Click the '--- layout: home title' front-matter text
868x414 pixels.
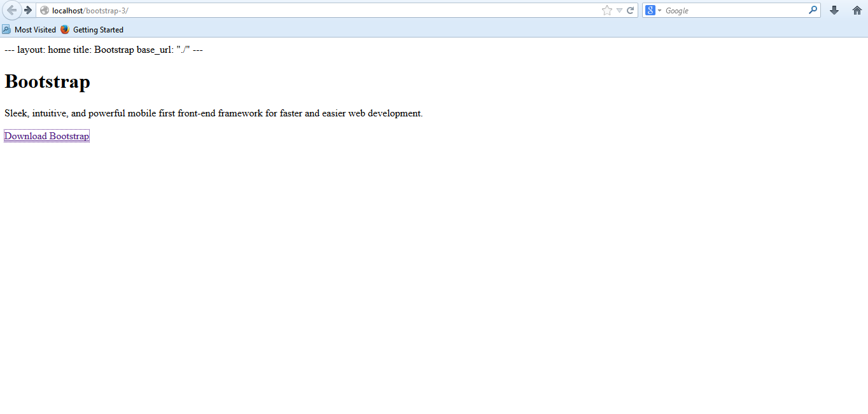[104, 50]
